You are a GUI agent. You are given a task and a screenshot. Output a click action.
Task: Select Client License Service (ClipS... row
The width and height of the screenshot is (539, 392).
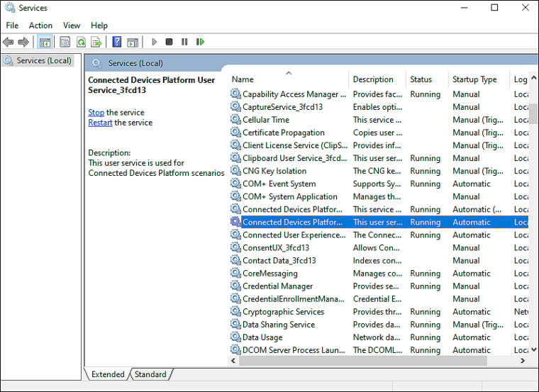378,145
